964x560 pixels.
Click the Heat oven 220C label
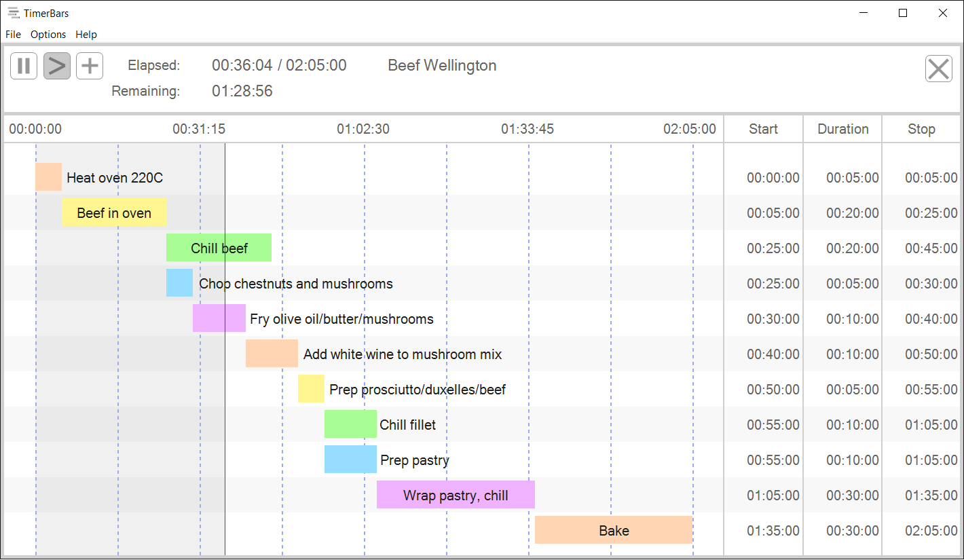[x=115, y=178]
